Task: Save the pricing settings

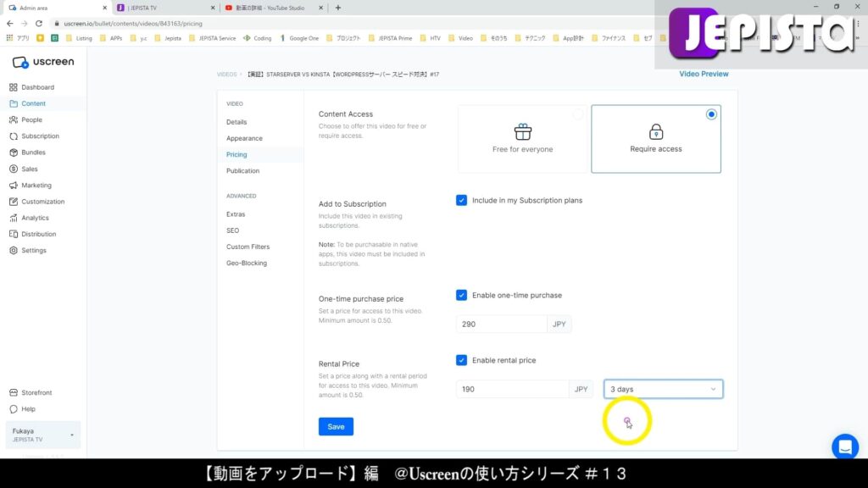Action: 336,427
